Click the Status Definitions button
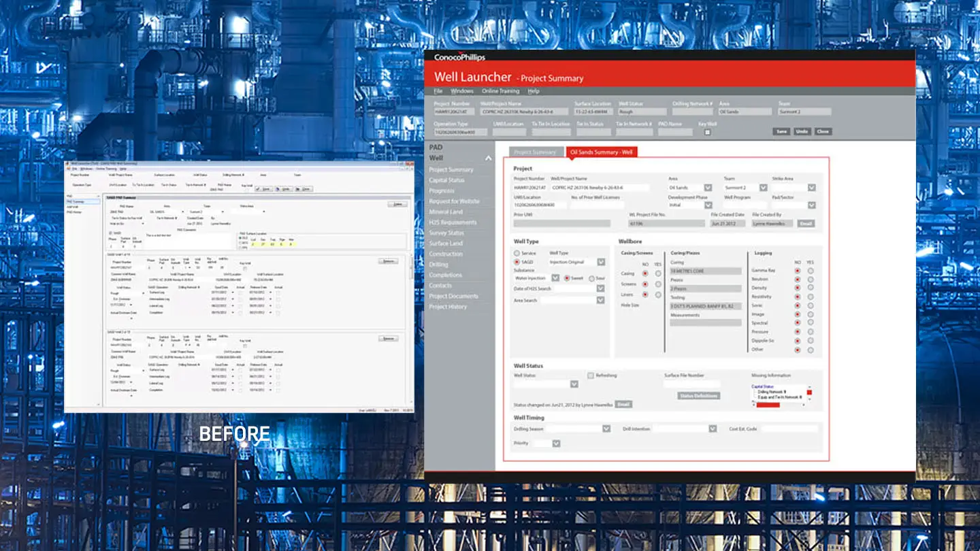This screenshot has height=551, width=980. pyautogui.click(x=698, y=395)
